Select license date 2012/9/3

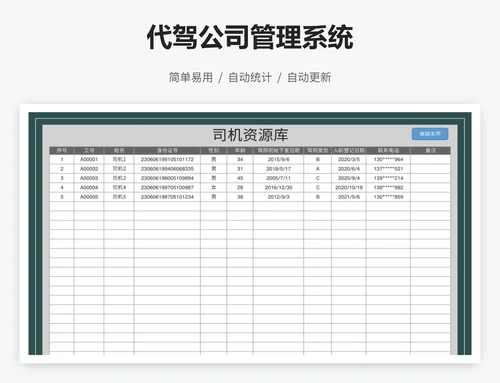pos(279,197)
